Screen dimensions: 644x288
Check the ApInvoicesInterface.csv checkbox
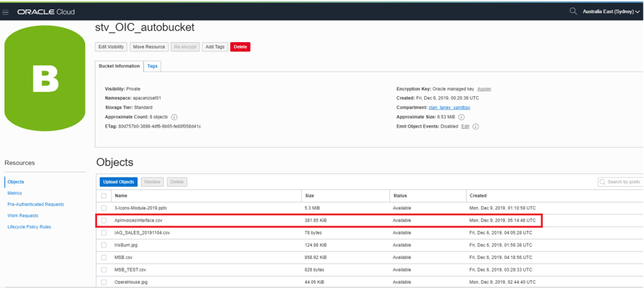coord(104,221)
